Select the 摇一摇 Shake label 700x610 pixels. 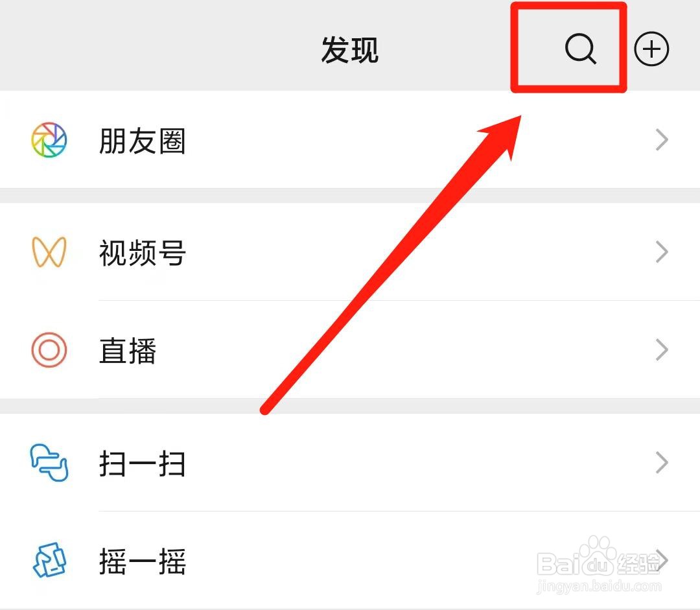pyautogui.click(x=143, y=561)
